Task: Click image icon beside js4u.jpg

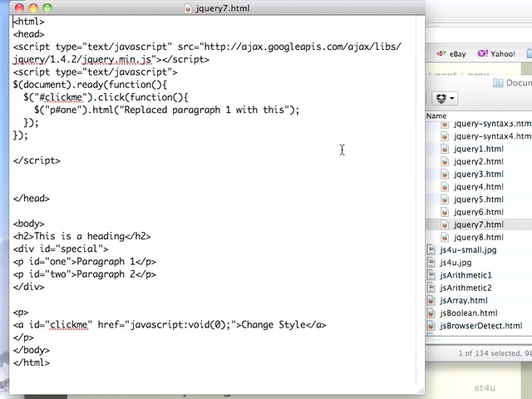Action: click(x=431, y=263)
